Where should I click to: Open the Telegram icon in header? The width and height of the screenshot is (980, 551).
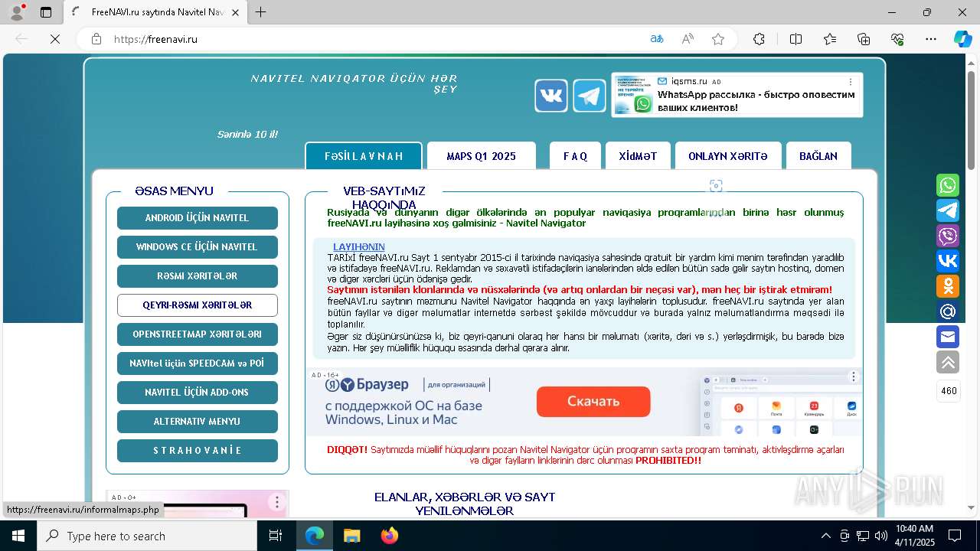tap(590, 96)
